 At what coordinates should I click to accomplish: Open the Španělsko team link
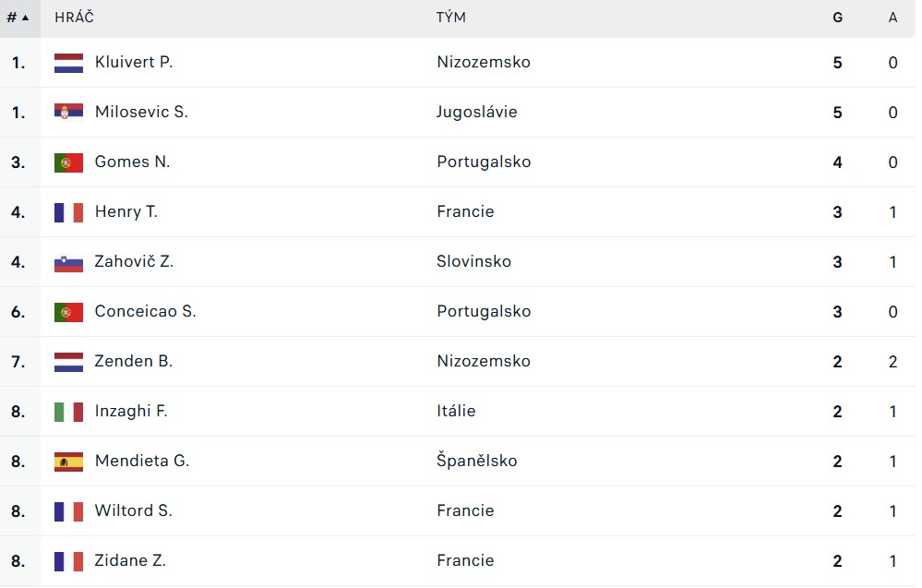tap(477, 460)
